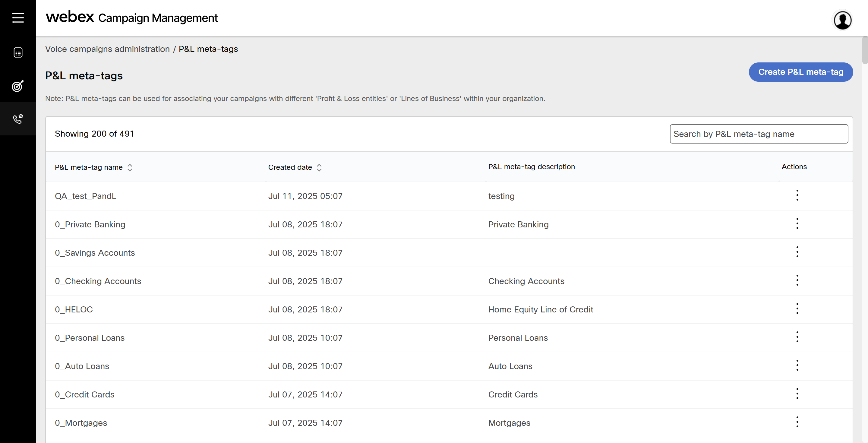The height and width of the screenshot is (443, 868).
Task: Click the Create P&L meta-tag button
Action: coord(800,72)
